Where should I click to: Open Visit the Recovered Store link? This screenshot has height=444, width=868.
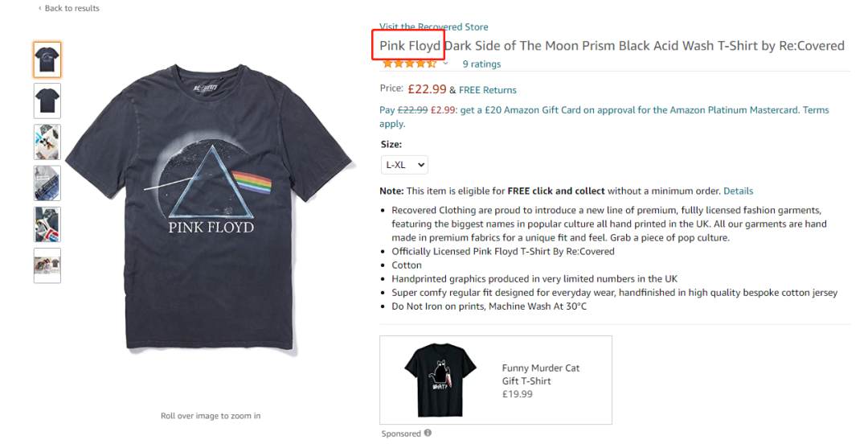pos(433,27)
